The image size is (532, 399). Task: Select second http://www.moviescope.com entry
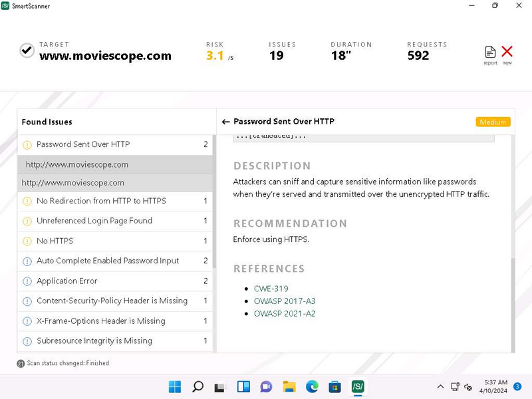click(x=114, y=183)
